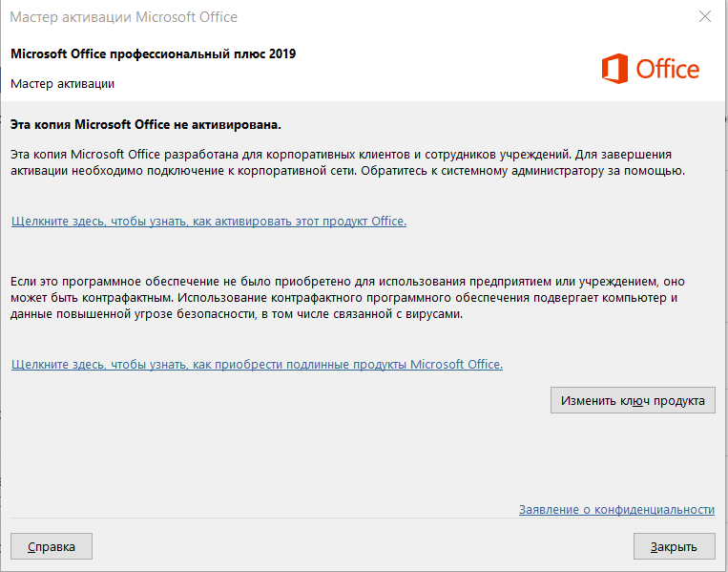Click the activation help link for this Office product
This screenshot has width=728, height=572.
click(x=209, y=222)
